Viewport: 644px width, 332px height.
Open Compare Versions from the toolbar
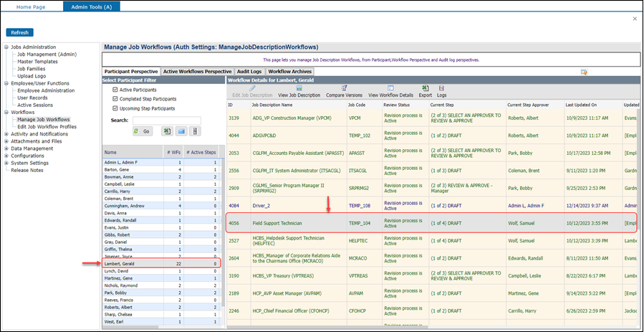pyautogui.click(x=344, y=87)
